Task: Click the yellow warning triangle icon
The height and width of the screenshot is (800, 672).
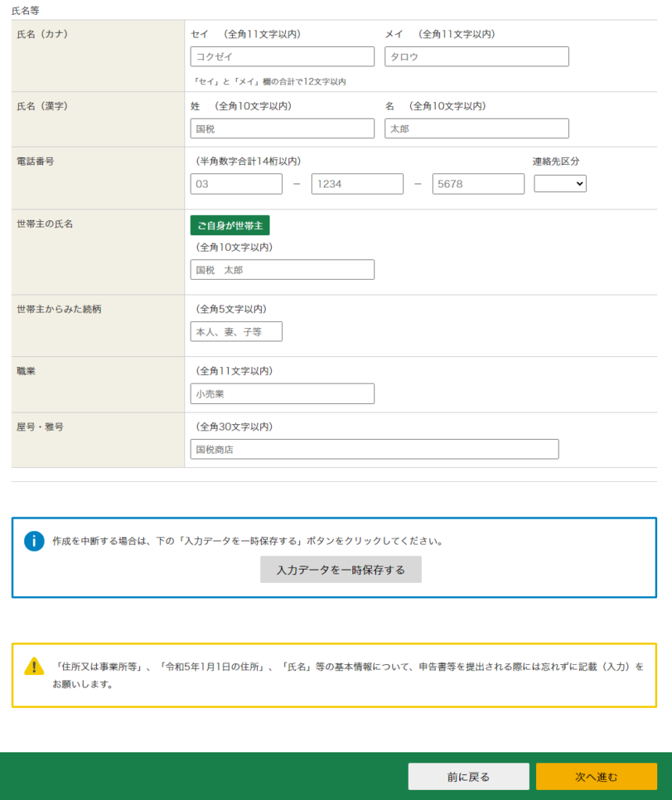Action: [34, 666]
